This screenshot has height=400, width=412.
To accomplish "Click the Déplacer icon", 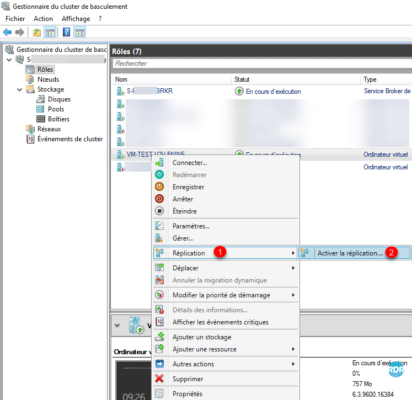I will point(160,268).
